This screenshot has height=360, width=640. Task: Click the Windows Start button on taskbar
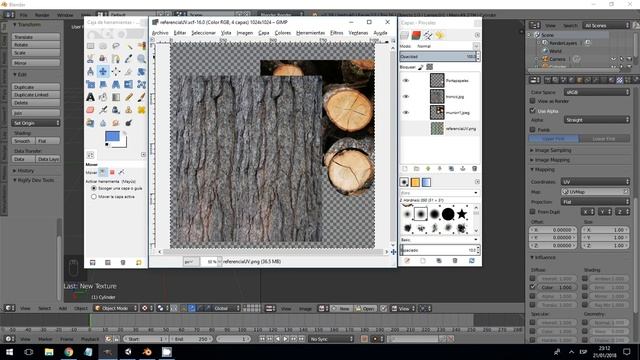9,352
